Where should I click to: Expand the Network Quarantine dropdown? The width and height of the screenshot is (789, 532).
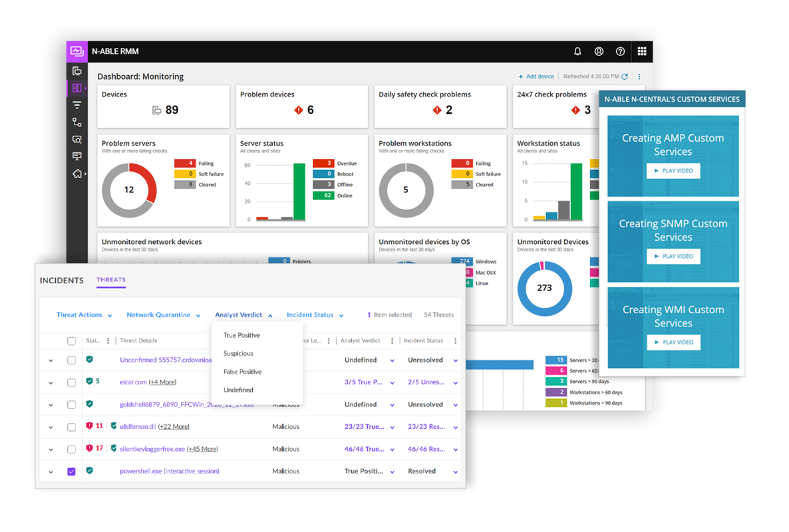(164, 315)
